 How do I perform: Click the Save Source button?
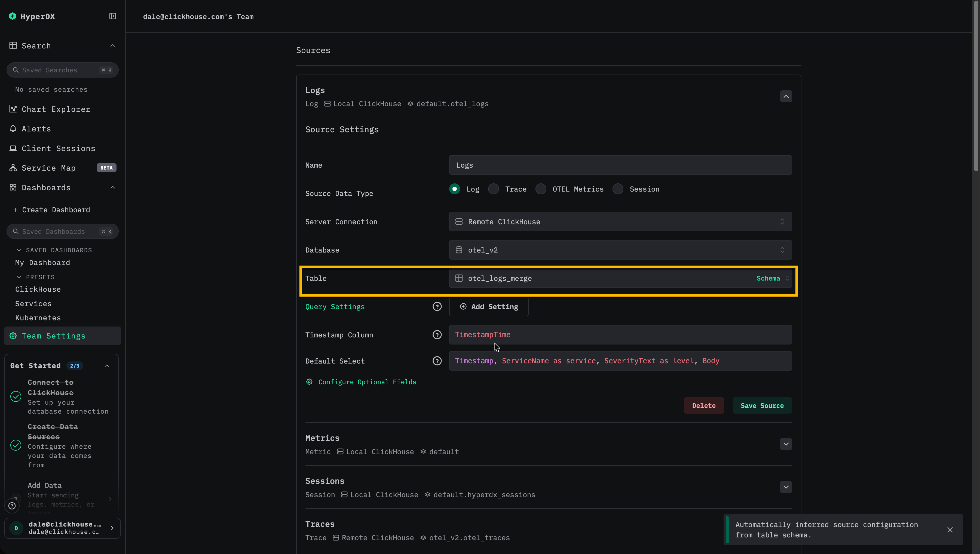pos(762,406)
